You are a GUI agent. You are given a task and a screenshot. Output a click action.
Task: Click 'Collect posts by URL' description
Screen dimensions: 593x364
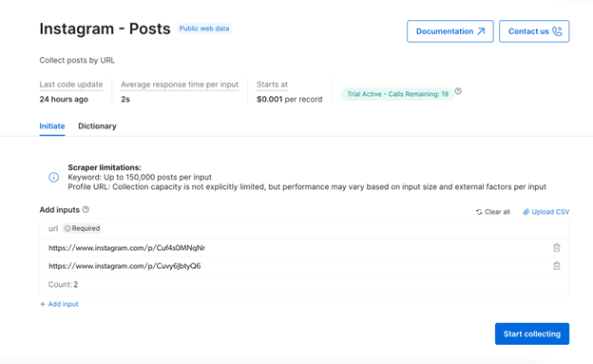click(77, 60)
